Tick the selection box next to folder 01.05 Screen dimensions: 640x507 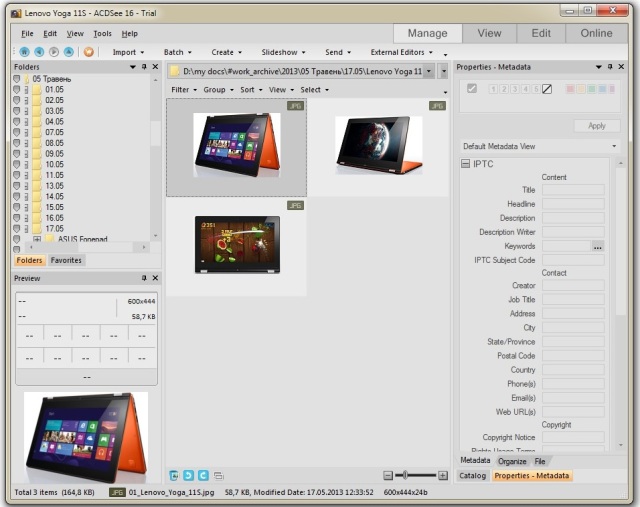click(17, 89)
